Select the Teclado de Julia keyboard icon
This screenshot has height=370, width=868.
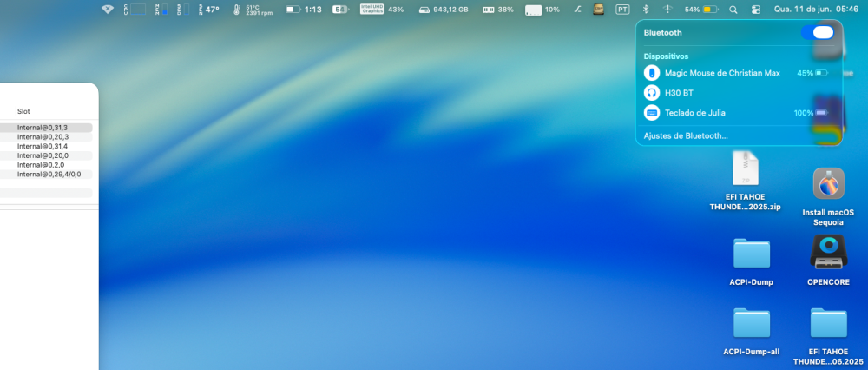pyautogui.click(x=652, y=113)
